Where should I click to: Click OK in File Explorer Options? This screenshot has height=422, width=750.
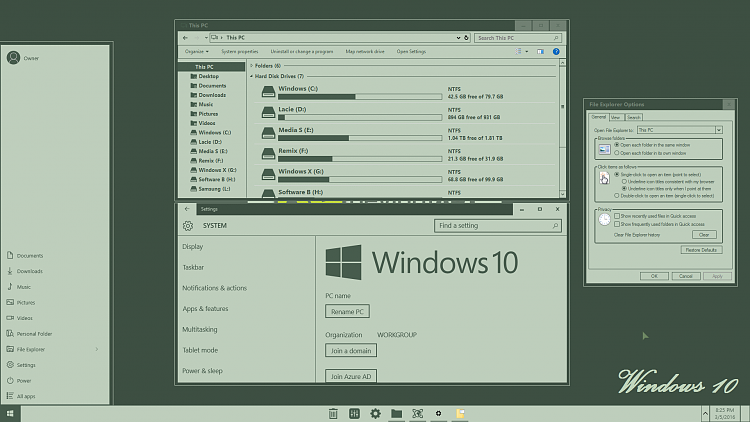click(x=654, y=276)
